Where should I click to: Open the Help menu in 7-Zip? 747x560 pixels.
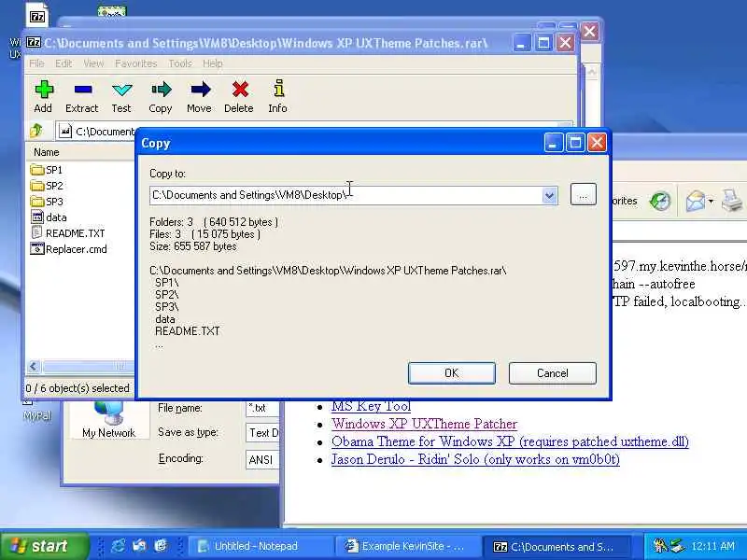pyautogui.click(x=213, y=63)
